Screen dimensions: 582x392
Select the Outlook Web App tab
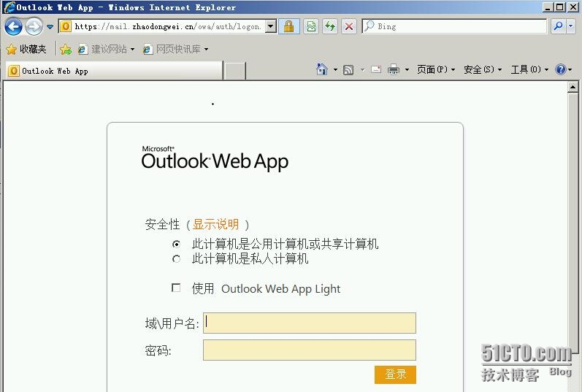(x=114, y=71)
